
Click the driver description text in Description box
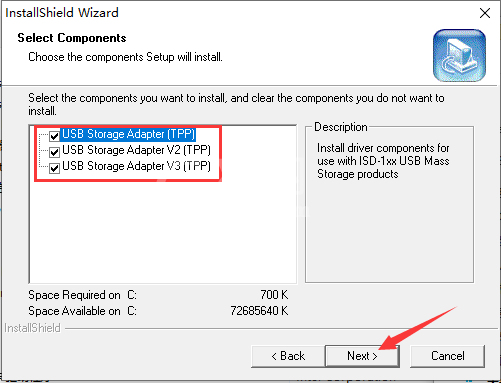[x=383, y=161]
